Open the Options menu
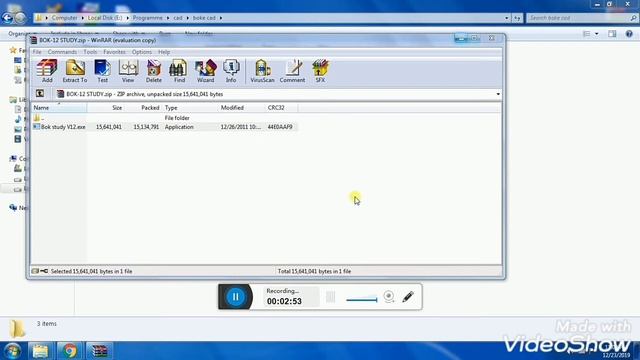This screenshot has height=360, width=640. [142, 52]
